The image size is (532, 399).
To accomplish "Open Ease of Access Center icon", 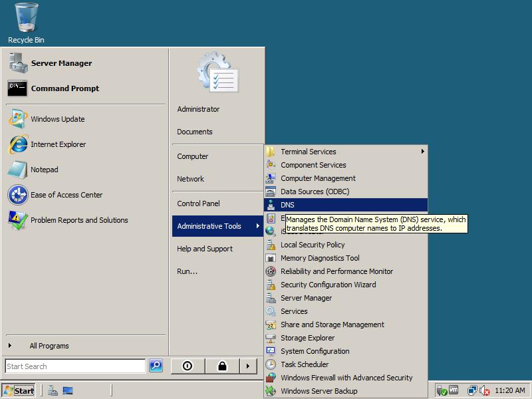I will tap(18, 195).
